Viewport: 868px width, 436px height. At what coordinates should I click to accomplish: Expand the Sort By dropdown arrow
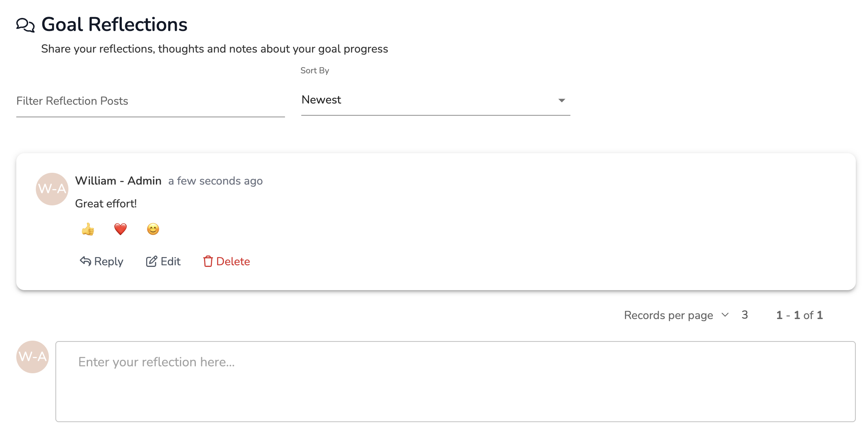[x=562, y=100]
